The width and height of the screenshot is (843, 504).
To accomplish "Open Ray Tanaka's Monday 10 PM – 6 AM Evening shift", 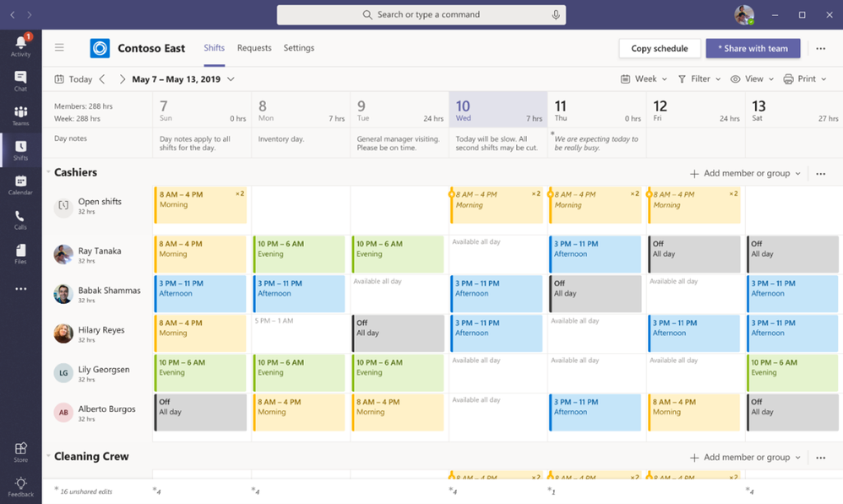I will [300, 254].
